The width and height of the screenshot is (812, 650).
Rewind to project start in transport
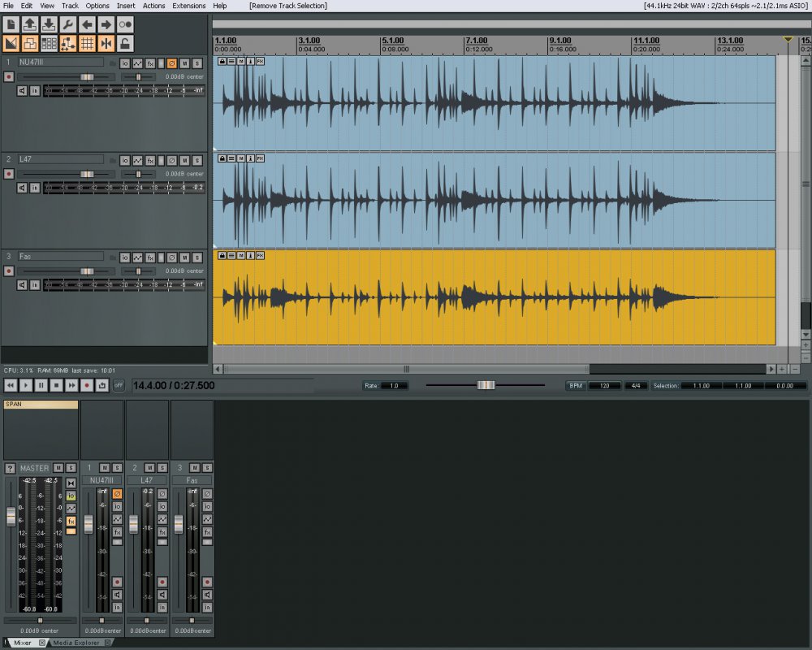pos(11,386)
